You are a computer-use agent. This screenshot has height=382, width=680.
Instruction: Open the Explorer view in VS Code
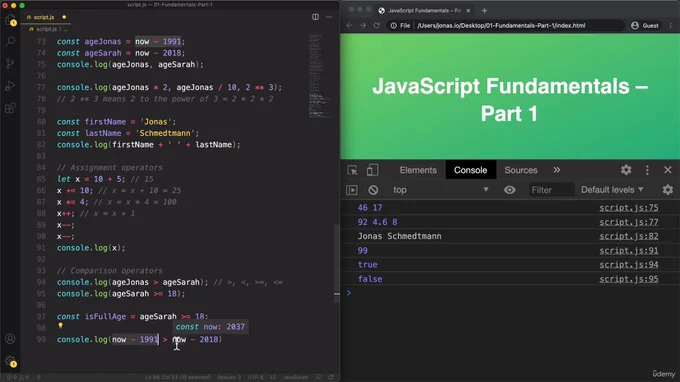[x=10, y=20]
